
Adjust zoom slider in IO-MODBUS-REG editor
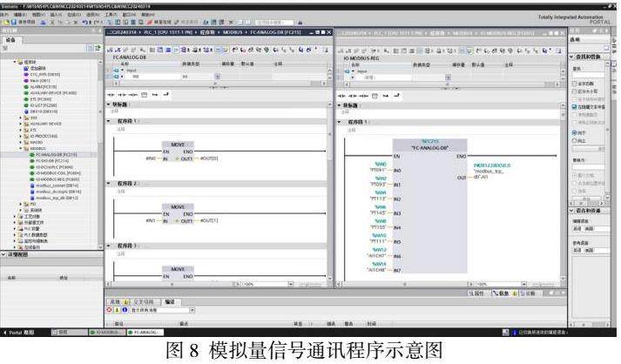pyautogui.click(x=543, y=284)
